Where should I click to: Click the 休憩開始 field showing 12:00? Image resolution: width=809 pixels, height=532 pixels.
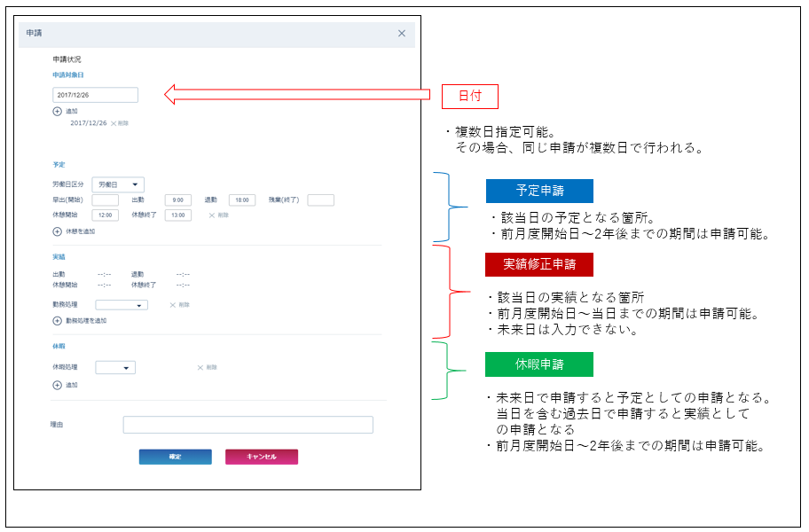[x=105, y=215]
